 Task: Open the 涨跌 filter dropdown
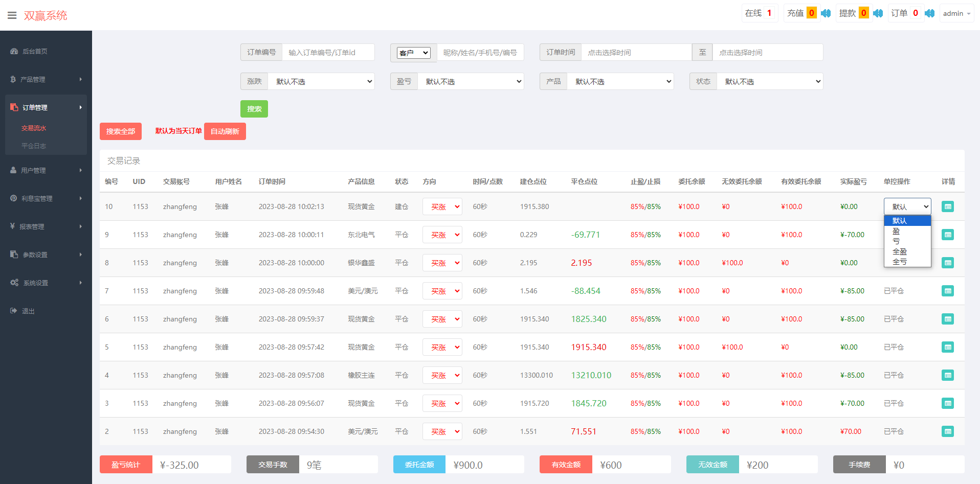point(321,81)
